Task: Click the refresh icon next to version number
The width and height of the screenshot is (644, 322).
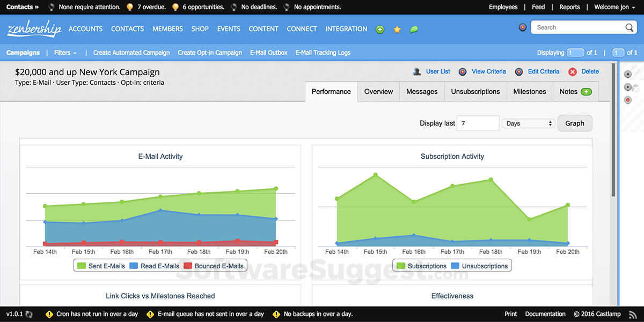Action: coord(29,314)
